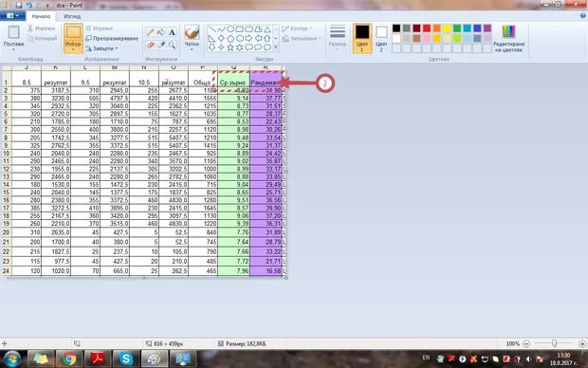Click the Brushes (Четки) icon
Viewport: 588px width, 368px height.
[192, 33]
